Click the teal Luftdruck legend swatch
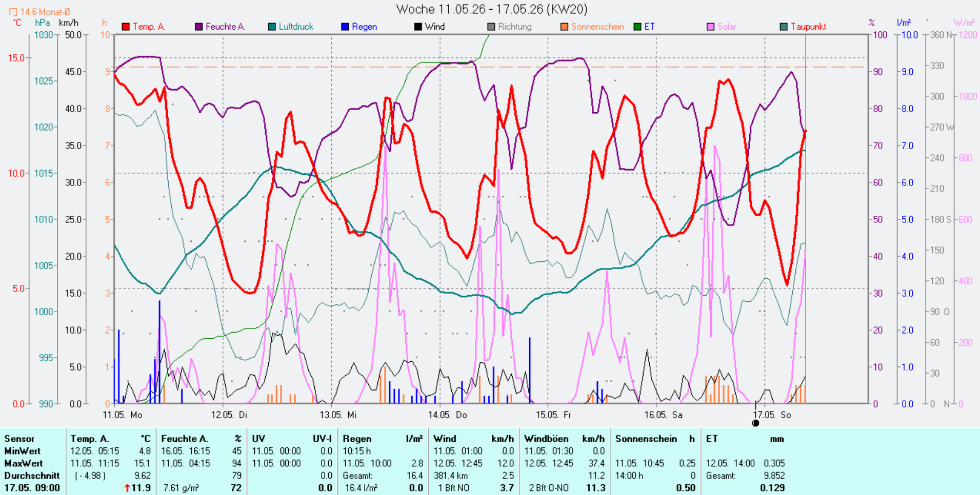 pyautogui.click(x=272, y=27)
